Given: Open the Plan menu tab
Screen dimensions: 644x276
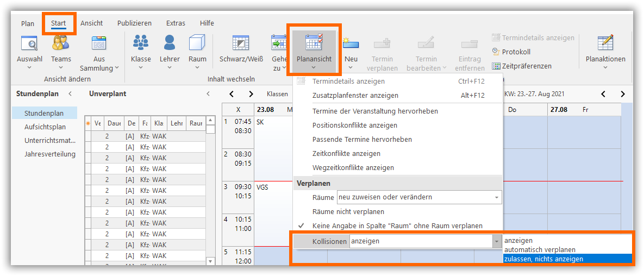Looking at the screenshot, I should [x=28, y=23].
